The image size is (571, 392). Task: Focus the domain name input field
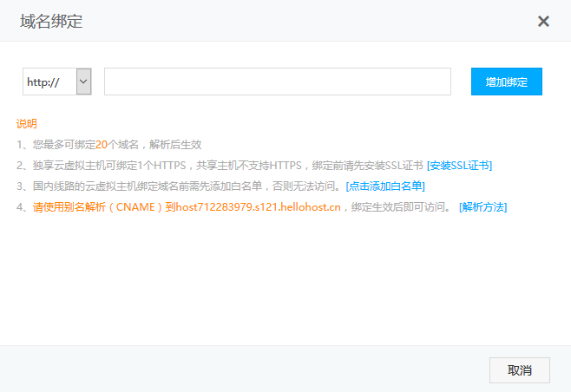[x=278, y=82]
